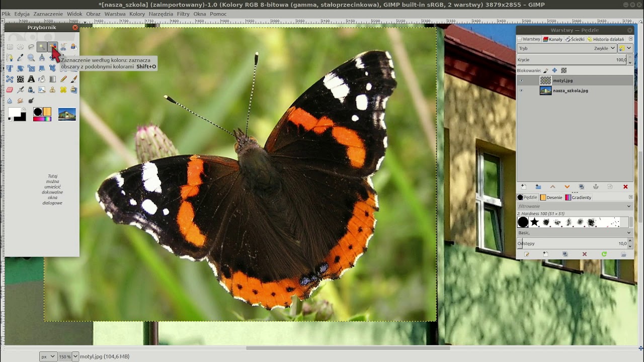Select the Foreground Select tool
Image resolution: width=644 pixels, height=362 pixels.
[x=74, y=47]
